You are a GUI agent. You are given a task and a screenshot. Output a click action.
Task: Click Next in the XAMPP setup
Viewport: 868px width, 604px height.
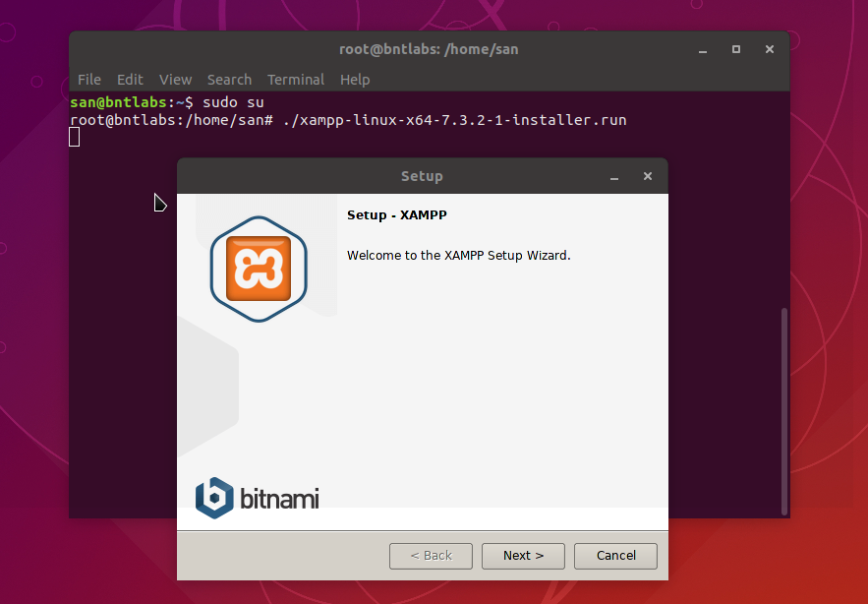[523, 555]
